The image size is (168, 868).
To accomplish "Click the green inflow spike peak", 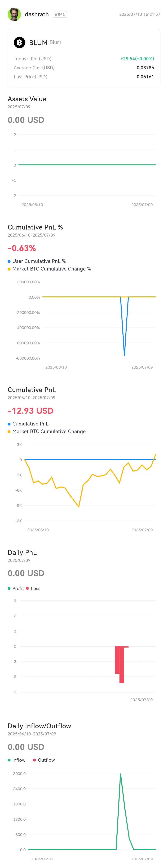I will tap(120, 774).
